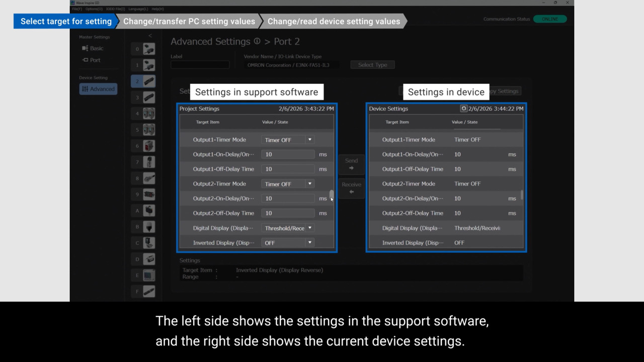Collapse the port list with arrow
The height and width of the screenshot is (362, 644).
[x=150, y=36]
